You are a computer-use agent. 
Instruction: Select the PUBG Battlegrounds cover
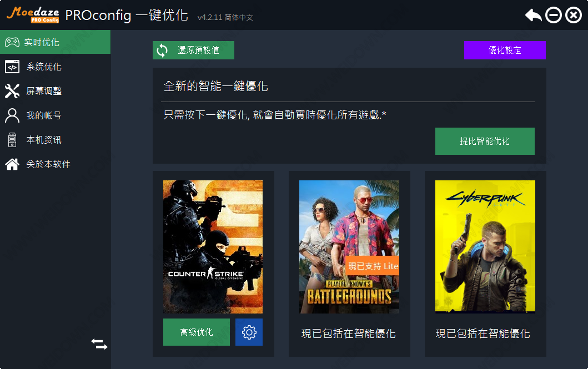coord(349,247)
